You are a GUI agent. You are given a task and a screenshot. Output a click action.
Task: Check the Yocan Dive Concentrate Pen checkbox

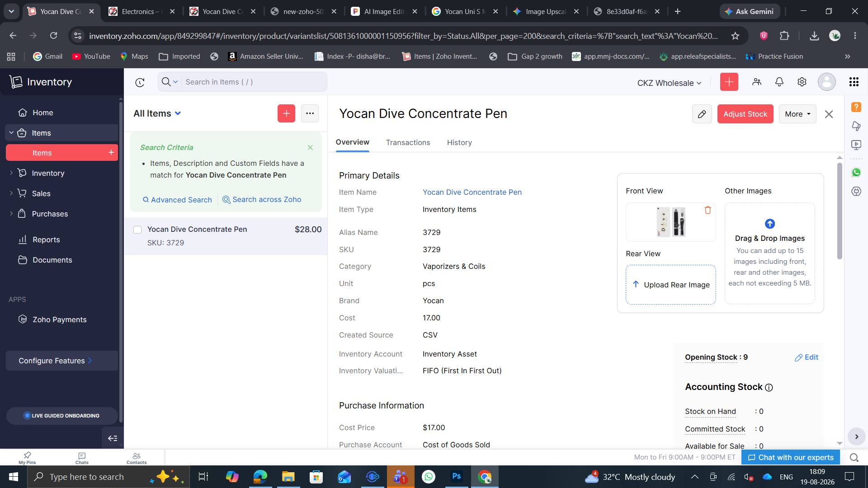(137, 230)
